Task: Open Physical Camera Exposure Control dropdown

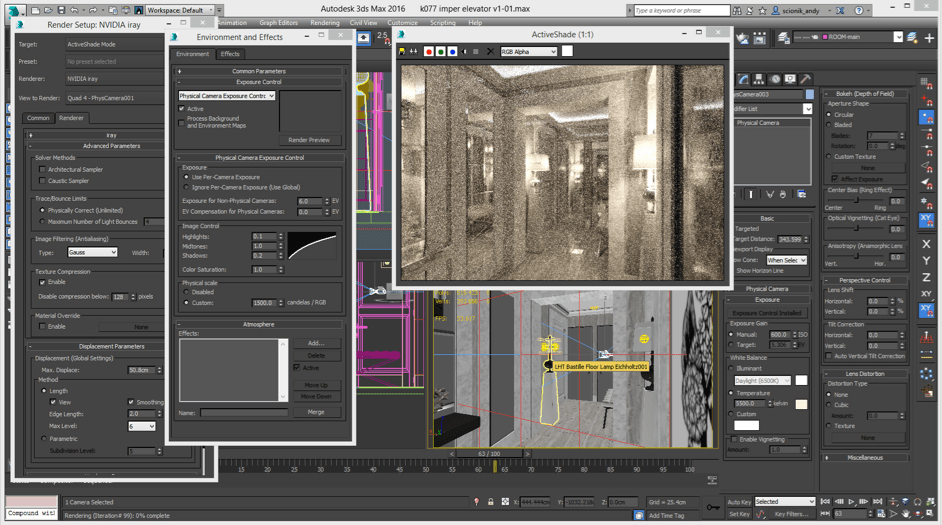Action: (x=226, y=96)
